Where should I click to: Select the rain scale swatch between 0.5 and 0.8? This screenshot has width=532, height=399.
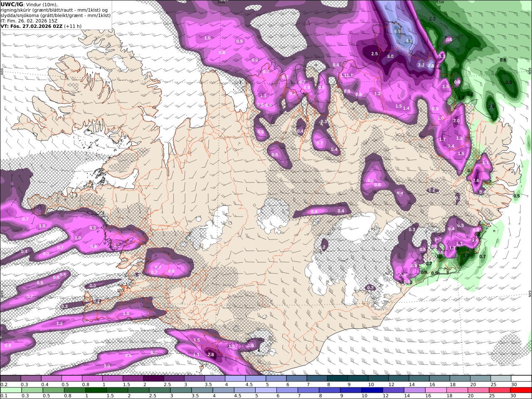(x=54, y=390)
